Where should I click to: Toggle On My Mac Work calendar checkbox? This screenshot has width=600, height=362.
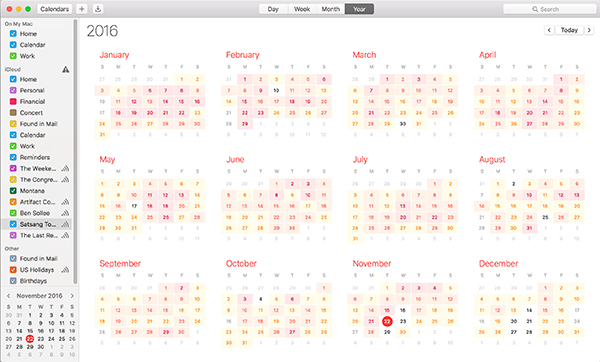tap(13, 56)
